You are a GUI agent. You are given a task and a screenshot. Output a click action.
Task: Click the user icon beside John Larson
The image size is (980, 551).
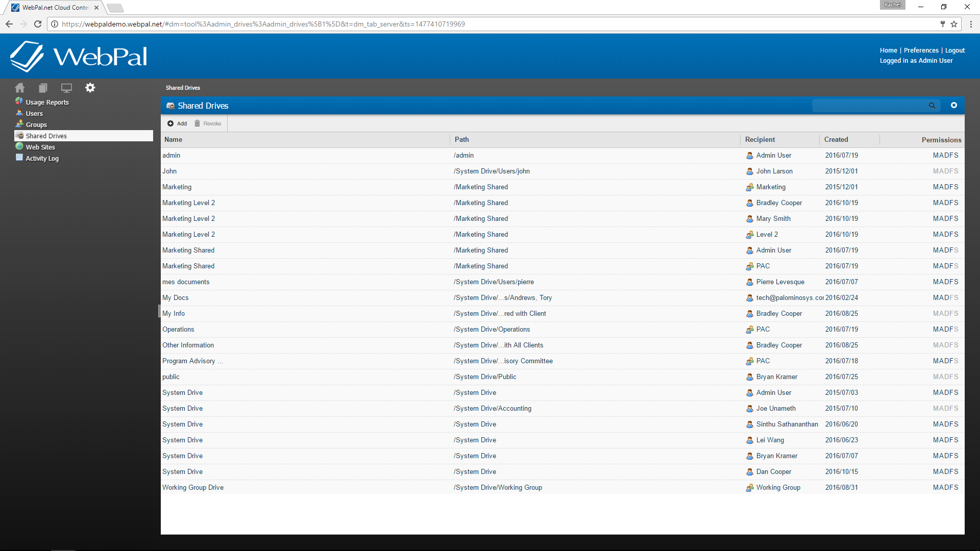(750, 171)
